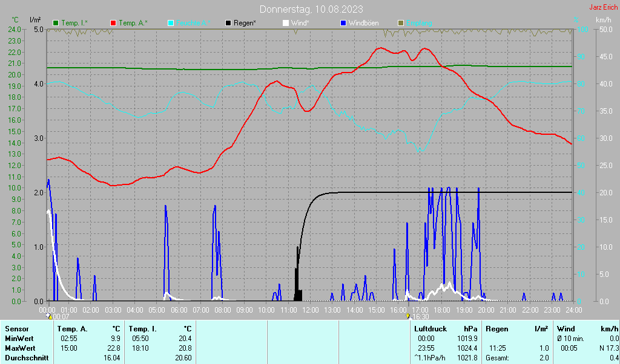This screenshot has width=620, height=364.
Task: Select the 'Temp. I.*' legend label
Action: pyautogui.click(x=74, y=24)
